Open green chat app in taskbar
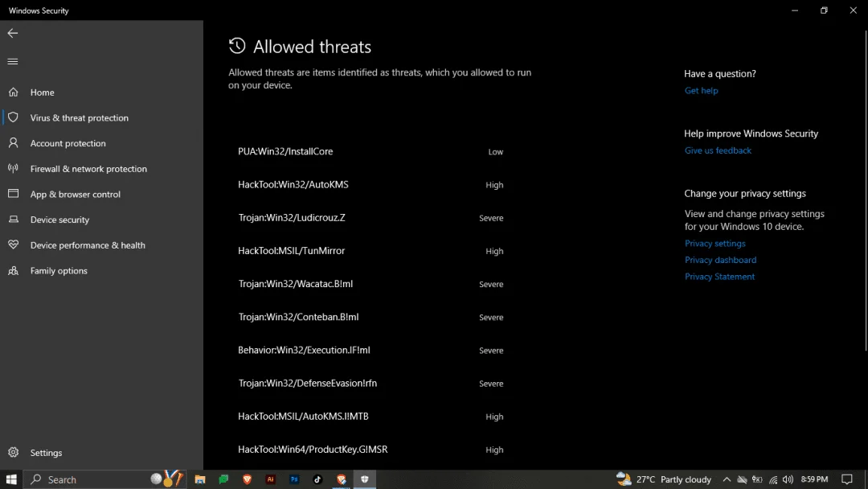This screenshot has height=489, width=868. tap(223, 479)
